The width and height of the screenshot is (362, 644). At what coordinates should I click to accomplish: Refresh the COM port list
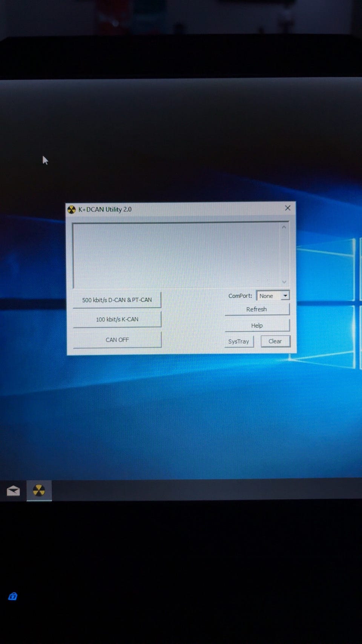point(257,309)
